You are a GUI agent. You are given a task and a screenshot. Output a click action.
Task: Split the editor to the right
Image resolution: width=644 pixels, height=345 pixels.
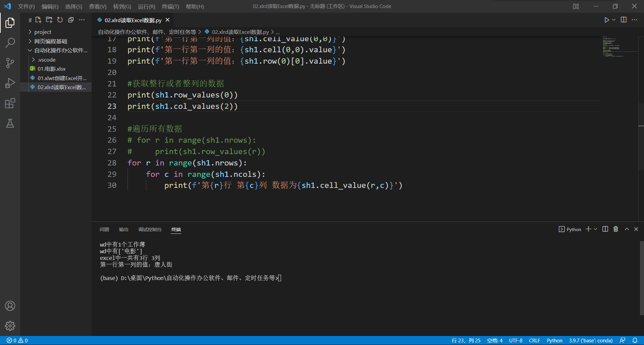point(624,20)
